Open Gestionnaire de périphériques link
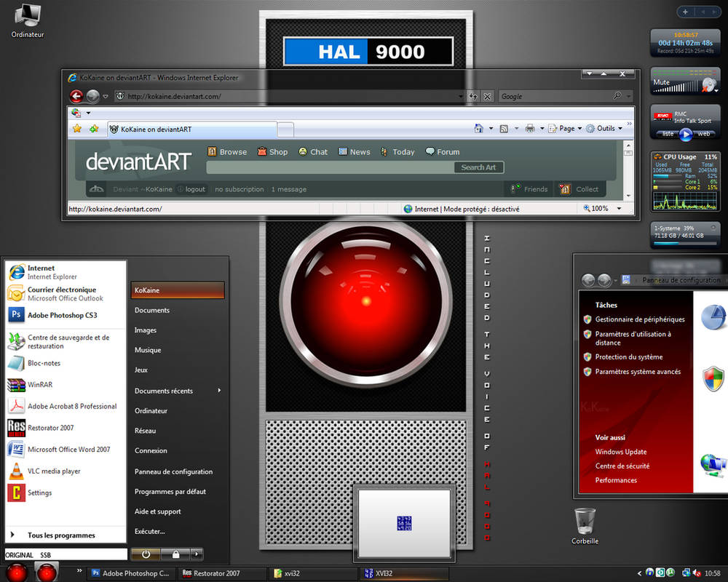 (640, 319)
